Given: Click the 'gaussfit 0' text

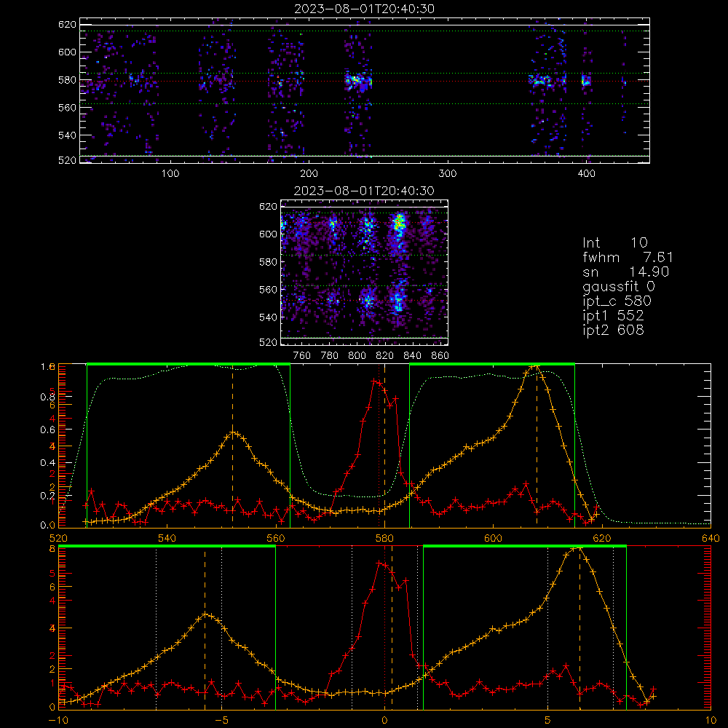Looking at the screenshot, I should 619,286.
